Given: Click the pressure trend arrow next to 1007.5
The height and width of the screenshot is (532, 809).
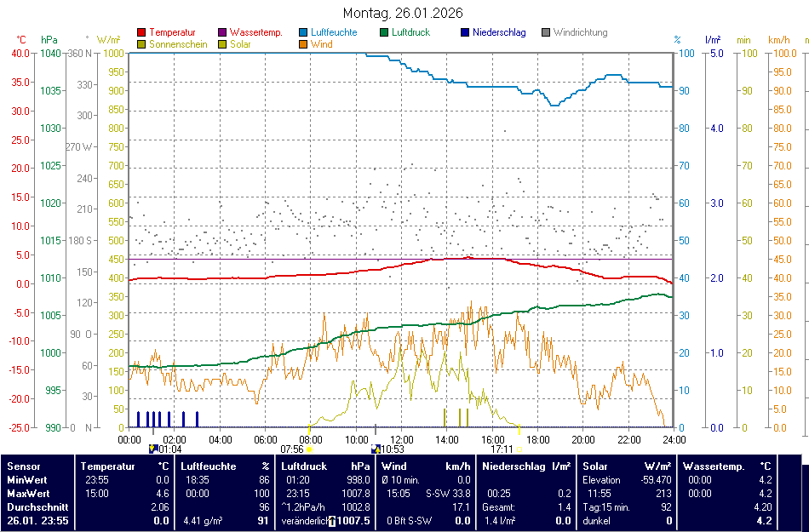Looking at the screenshot, I should [x=332, y=520].
